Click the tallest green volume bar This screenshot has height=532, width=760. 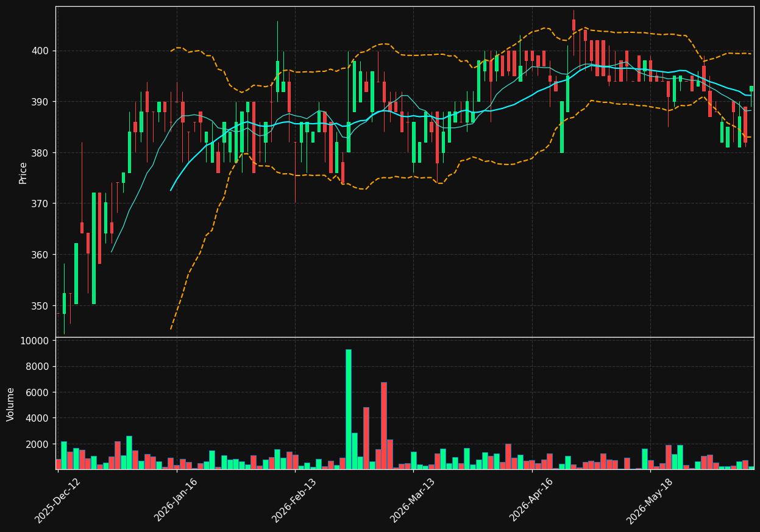tap(349, 409)
